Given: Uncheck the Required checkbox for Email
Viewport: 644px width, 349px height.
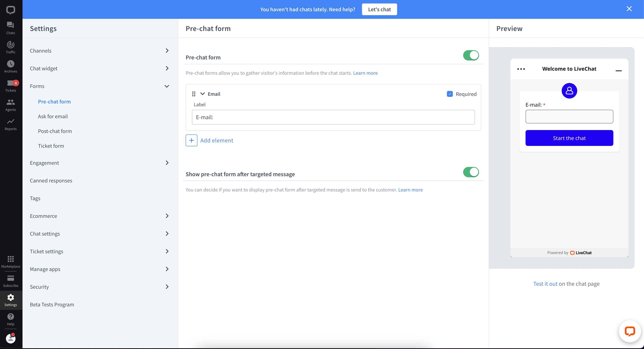Looking at the screenshot, I should [450, 94].
